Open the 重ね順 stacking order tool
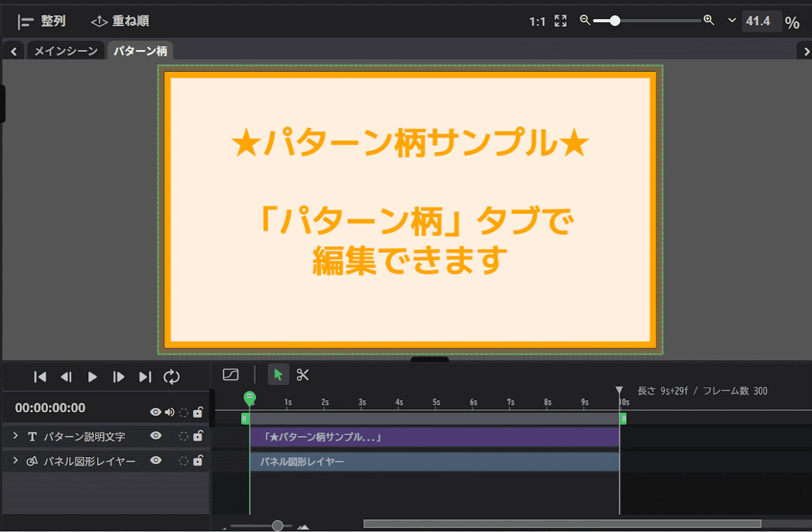The image size is (812, 532). pos(121,22)
